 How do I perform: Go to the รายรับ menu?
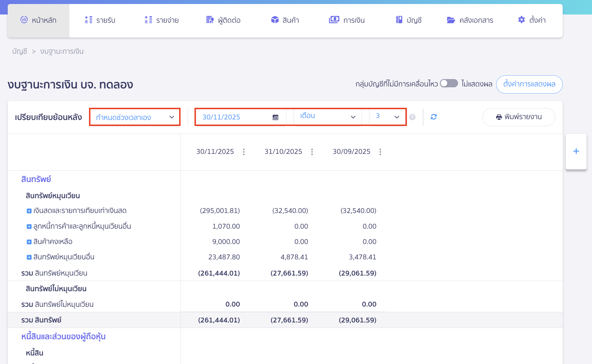coord(100,20)
